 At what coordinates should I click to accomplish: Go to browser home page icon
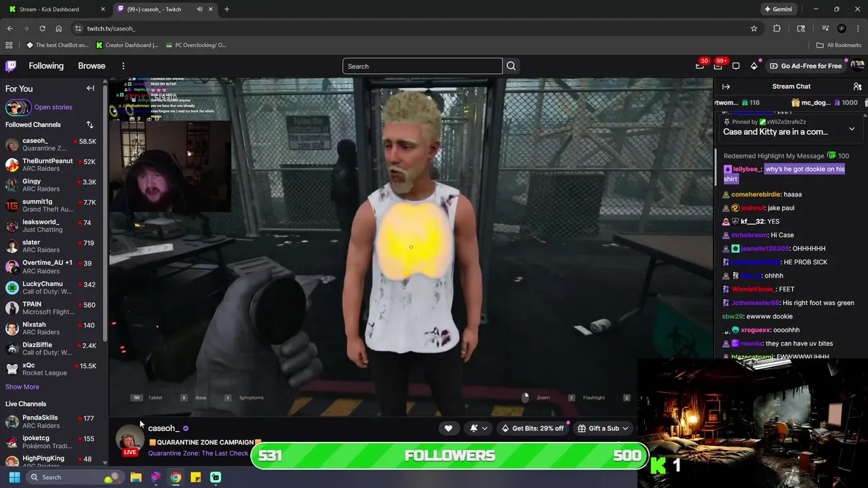[x=58, y=28]
